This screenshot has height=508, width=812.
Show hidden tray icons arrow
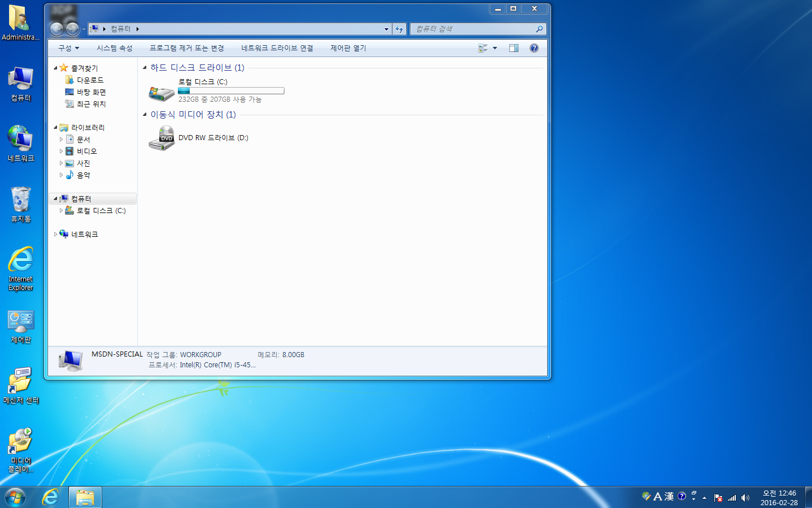(704, 498)
